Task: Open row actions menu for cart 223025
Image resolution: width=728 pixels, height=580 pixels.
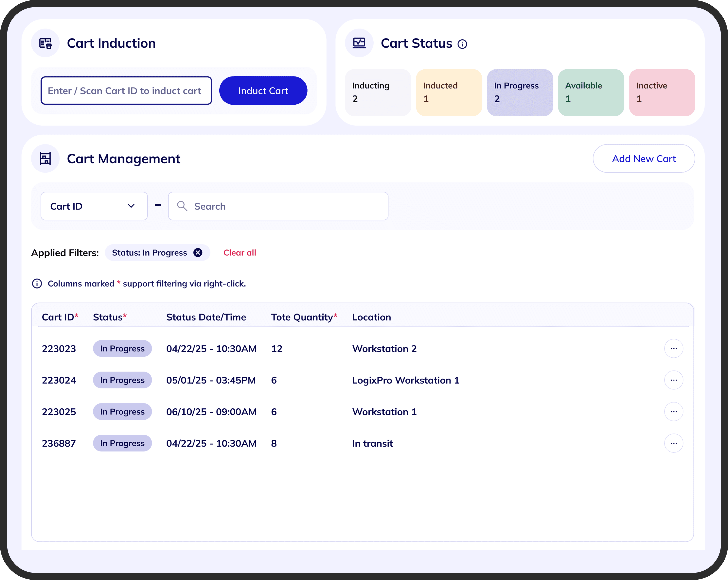Action: click(674, 412)
